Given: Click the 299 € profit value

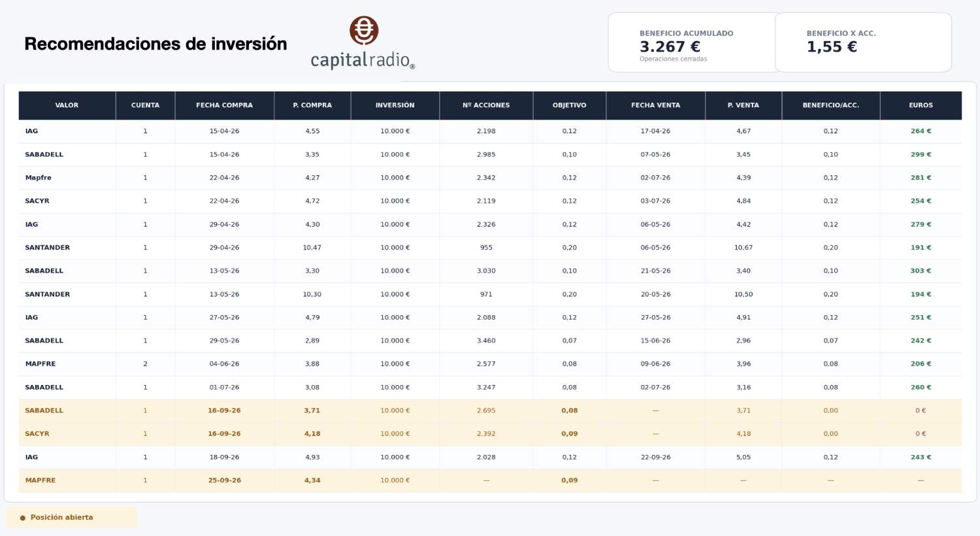Looking at the screenshot, I should (x=921, y=155).
